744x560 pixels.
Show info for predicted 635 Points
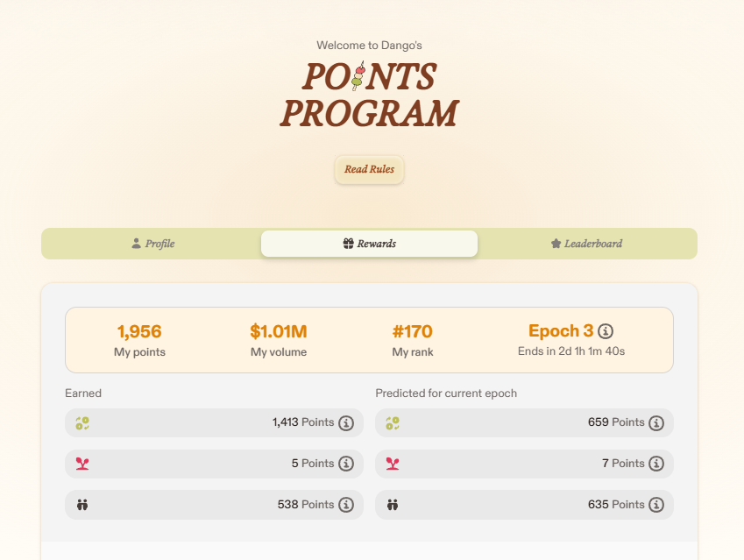(656, 505)
